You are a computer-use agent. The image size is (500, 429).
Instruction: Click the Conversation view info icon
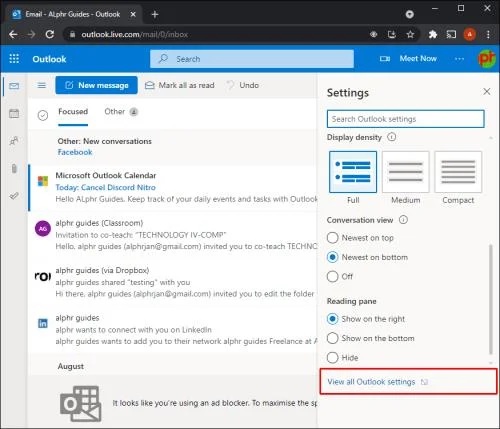(x=403, y=220)
